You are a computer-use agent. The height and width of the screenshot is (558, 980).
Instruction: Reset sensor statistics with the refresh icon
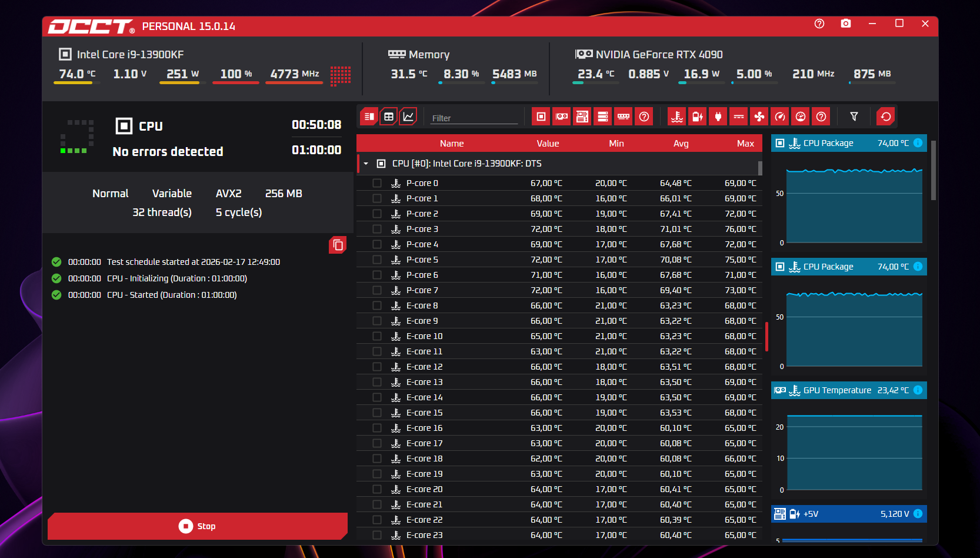point(886,117)
